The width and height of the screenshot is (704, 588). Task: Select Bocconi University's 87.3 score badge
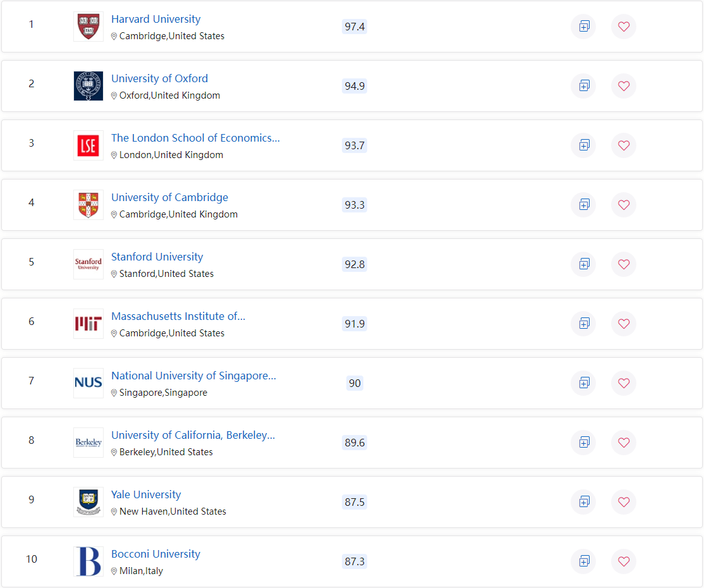tap(355, 561)
